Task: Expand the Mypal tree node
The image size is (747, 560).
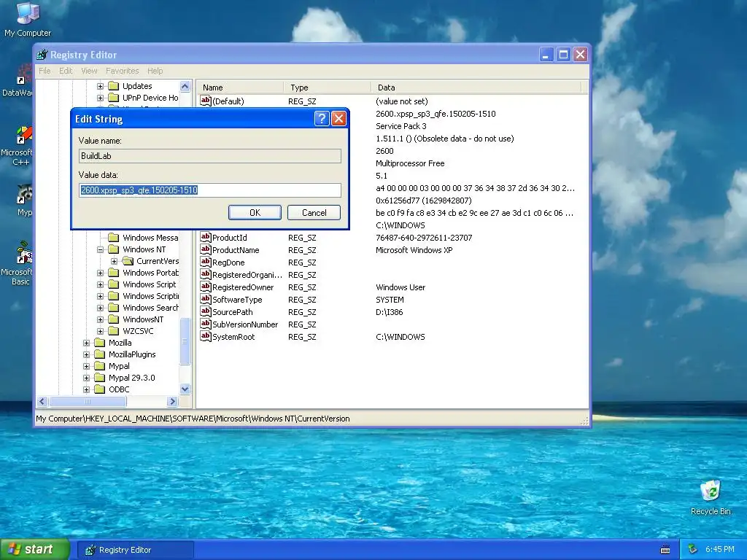Action: pos(86,366)
